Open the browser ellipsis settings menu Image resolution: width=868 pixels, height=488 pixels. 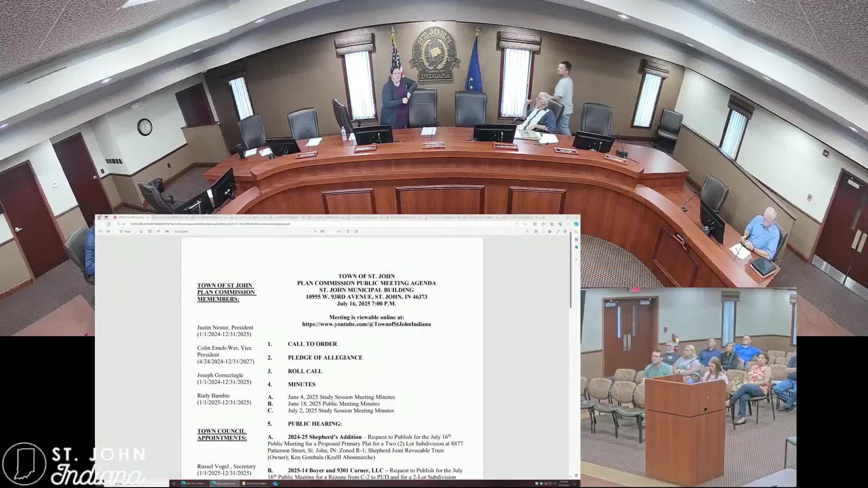click(568, 224)
